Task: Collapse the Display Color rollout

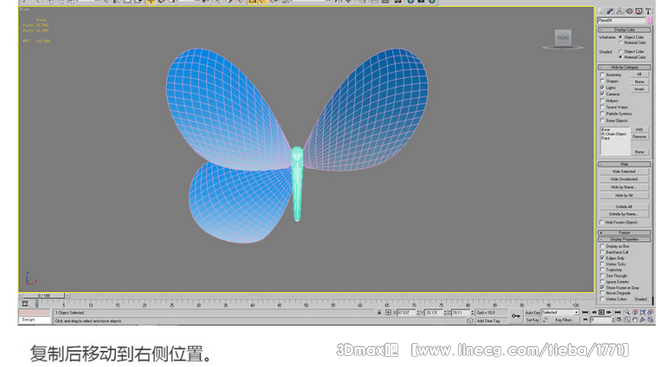Action: [x=624, y=30]
